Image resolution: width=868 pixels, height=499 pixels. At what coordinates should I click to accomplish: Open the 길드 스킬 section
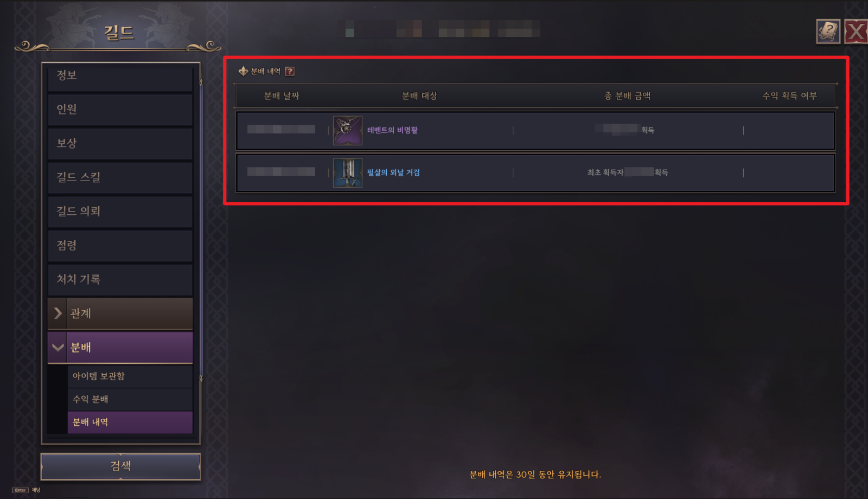(120, 178)
